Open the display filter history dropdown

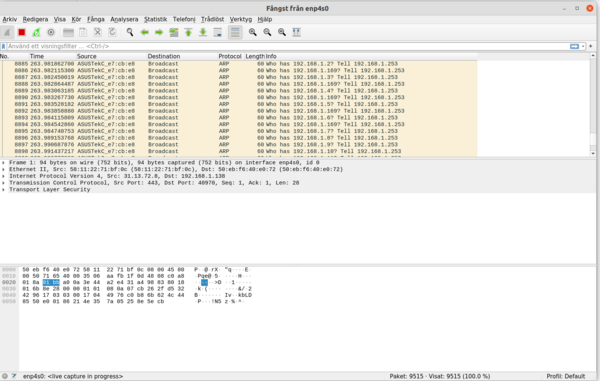(x=583, y=46)
